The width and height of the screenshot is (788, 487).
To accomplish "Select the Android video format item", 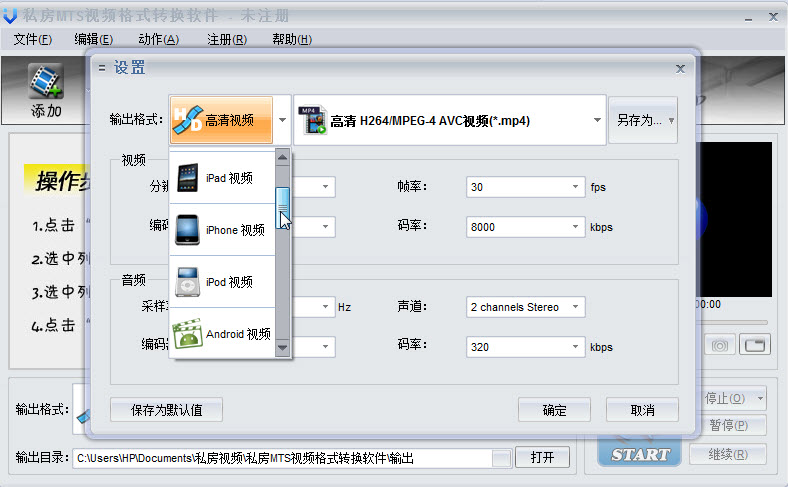I will (x=222, y=333).
